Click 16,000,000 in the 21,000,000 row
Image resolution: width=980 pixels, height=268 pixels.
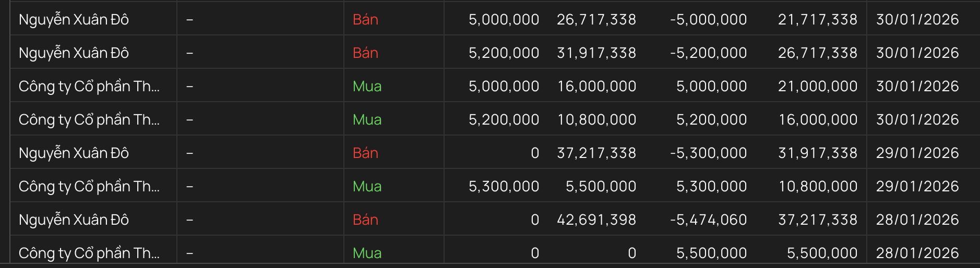[596, 86]
